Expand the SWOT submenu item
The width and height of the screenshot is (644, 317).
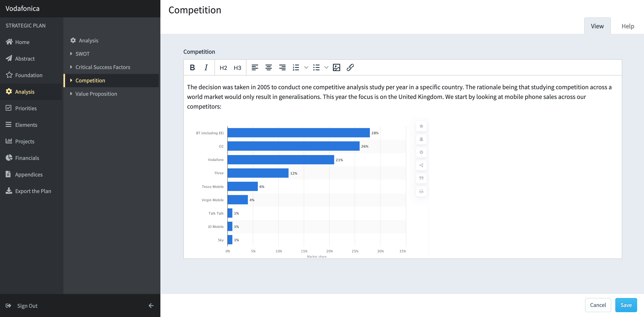pos(111,54)
